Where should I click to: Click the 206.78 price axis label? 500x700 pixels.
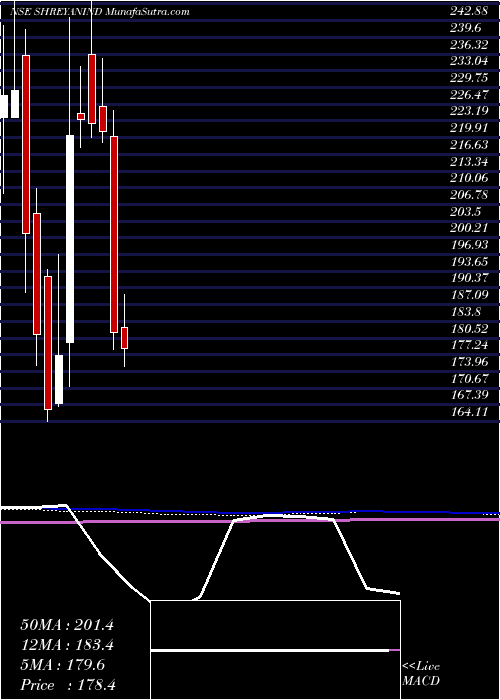point(469,195)
